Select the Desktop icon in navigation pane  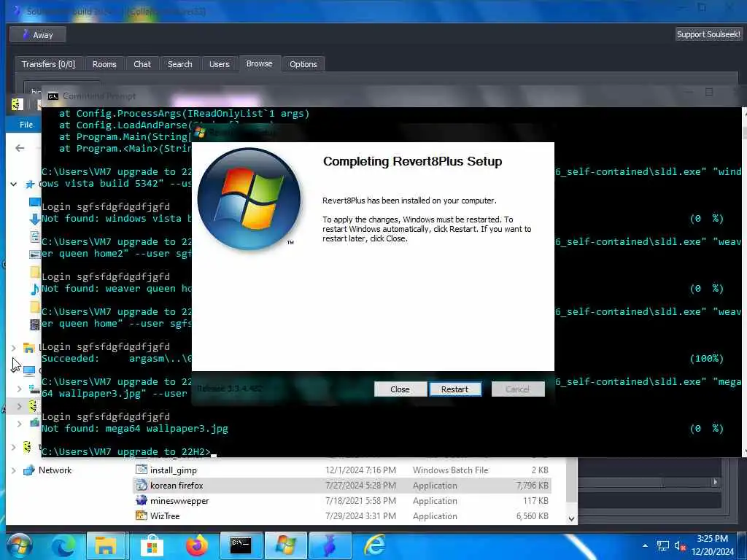35,202
